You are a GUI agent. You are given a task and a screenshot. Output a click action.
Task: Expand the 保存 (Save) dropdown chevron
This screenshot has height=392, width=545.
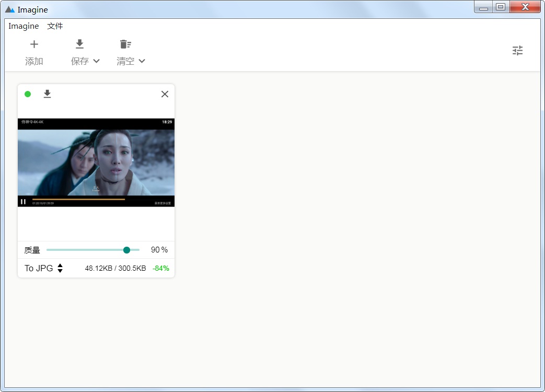pos(96,61)
